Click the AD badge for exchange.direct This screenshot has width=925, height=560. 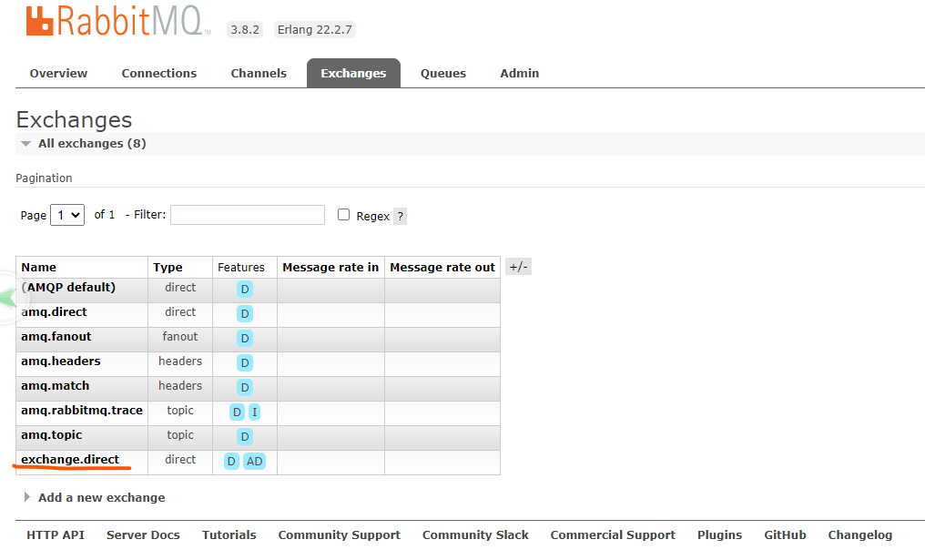[254, 462]
